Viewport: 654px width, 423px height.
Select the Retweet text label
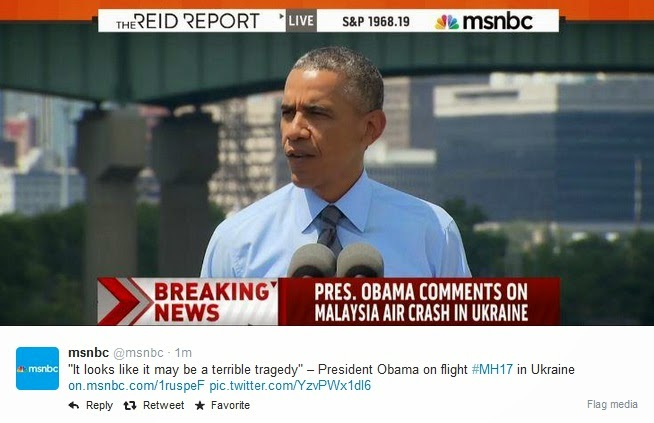click(164, 405)
